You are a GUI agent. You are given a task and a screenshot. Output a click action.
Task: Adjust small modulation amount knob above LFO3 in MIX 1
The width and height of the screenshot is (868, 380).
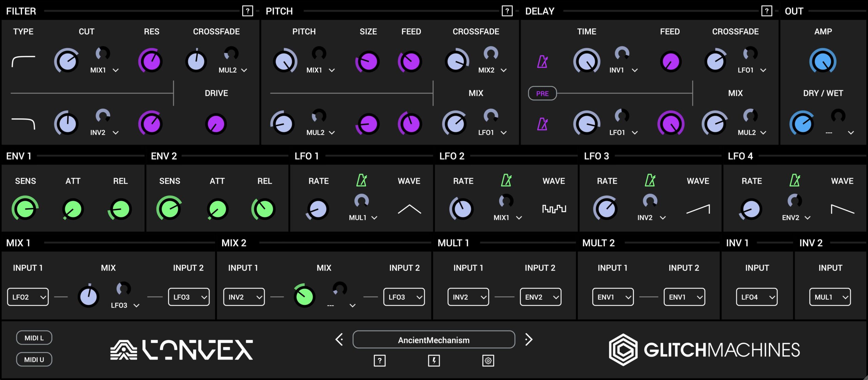[x=123, y=289]
